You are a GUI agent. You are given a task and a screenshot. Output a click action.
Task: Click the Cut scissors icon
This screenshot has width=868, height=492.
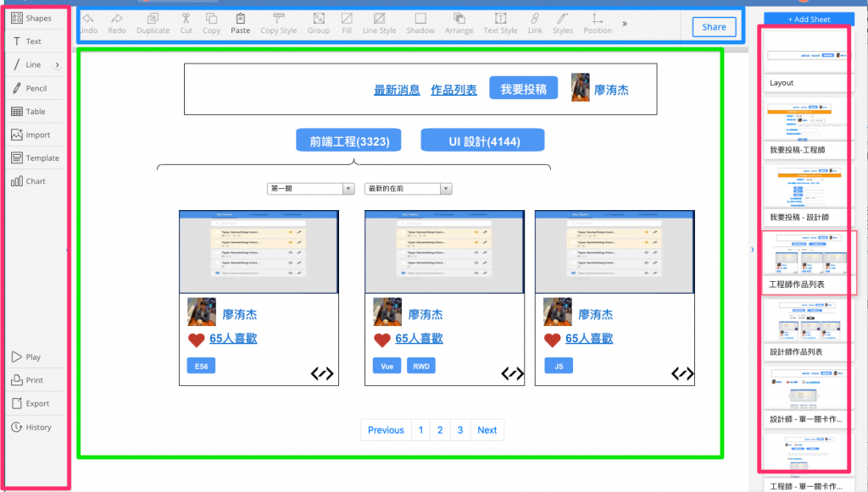click(186, 24)
